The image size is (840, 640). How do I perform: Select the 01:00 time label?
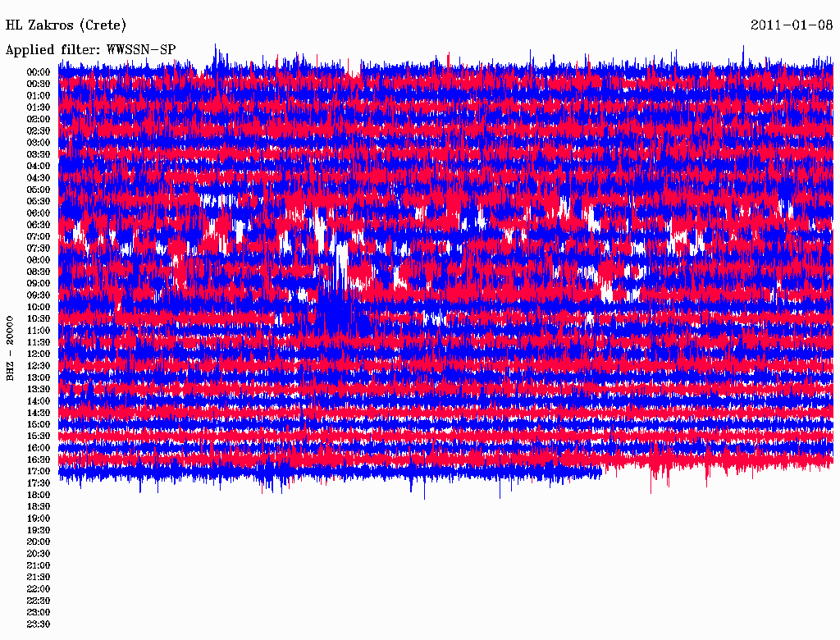(x=39, y=95)
